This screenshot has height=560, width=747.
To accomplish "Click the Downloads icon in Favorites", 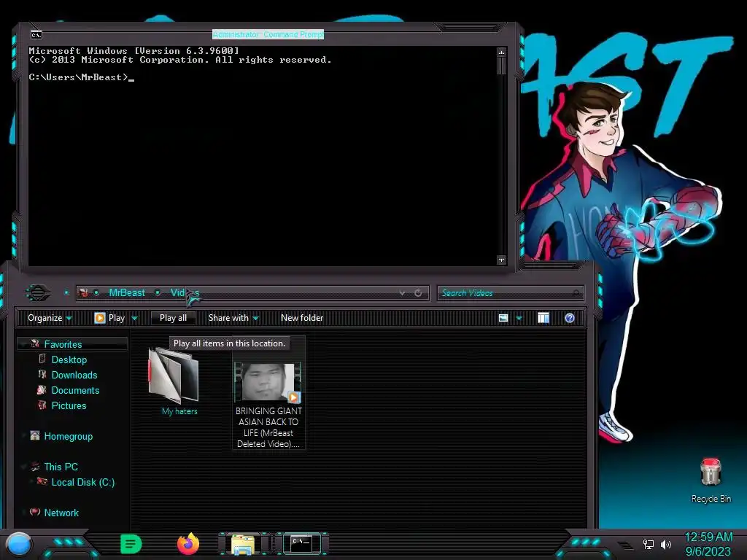I will click(x=42, y=374).
